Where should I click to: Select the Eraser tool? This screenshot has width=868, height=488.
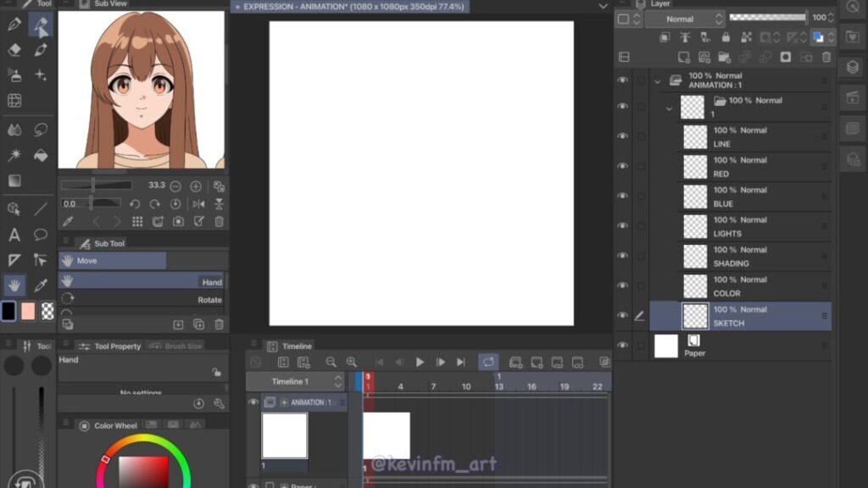click(14, 50)
